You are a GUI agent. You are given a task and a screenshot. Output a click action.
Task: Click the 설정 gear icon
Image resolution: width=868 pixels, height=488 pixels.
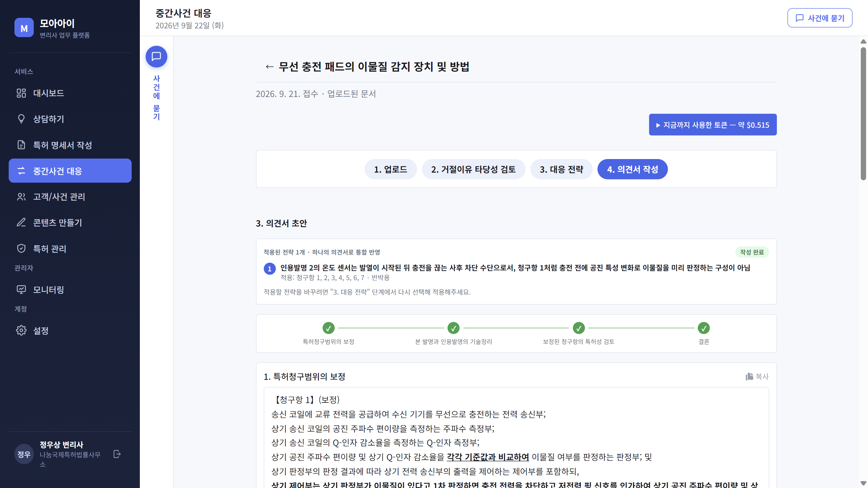click(x=21, y=330)
